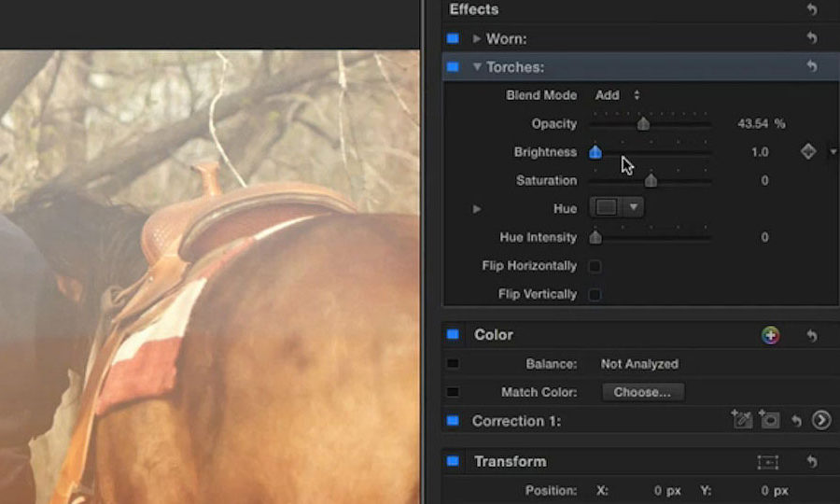Click the Opacity slider handle
Viewport: 840px width, 504px height.
tap(643, 124)
